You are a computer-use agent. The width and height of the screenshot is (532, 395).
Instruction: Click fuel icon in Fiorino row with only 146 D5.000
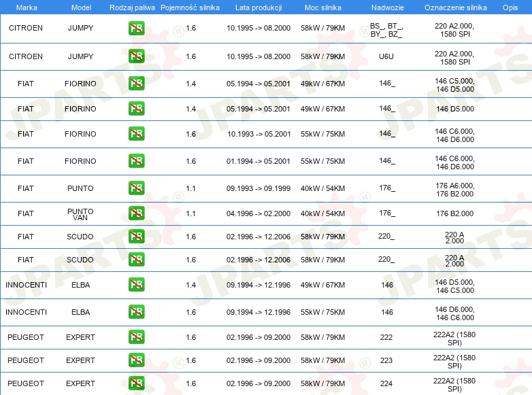point(136,109)
